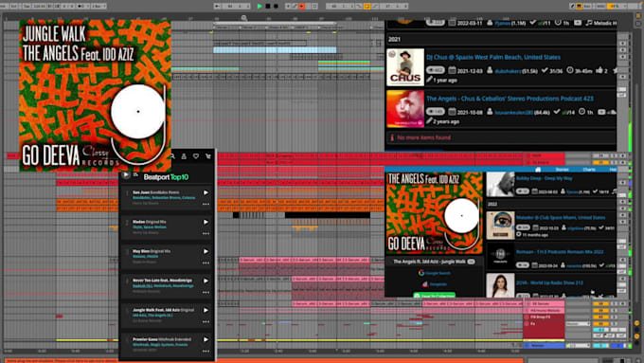Open the large Jungle Walk cover art

[96, 96]
